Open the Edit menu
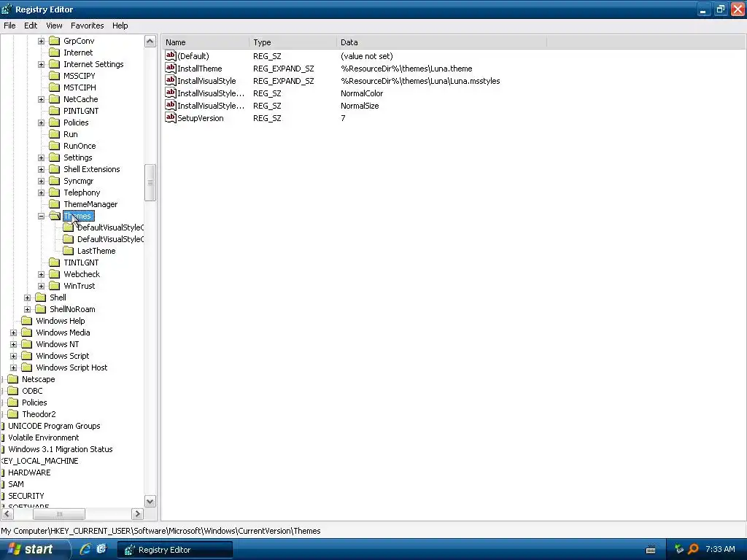This screenshot has width=747, height=560. (31, 26)
